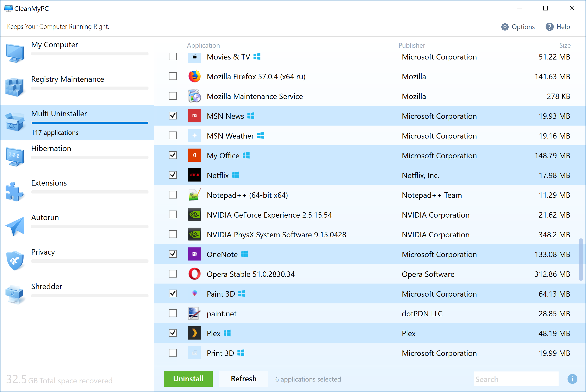The height and width of the screenshot is (392, 586).
Task: Go to the Autorun section
Action: [77, 226]
